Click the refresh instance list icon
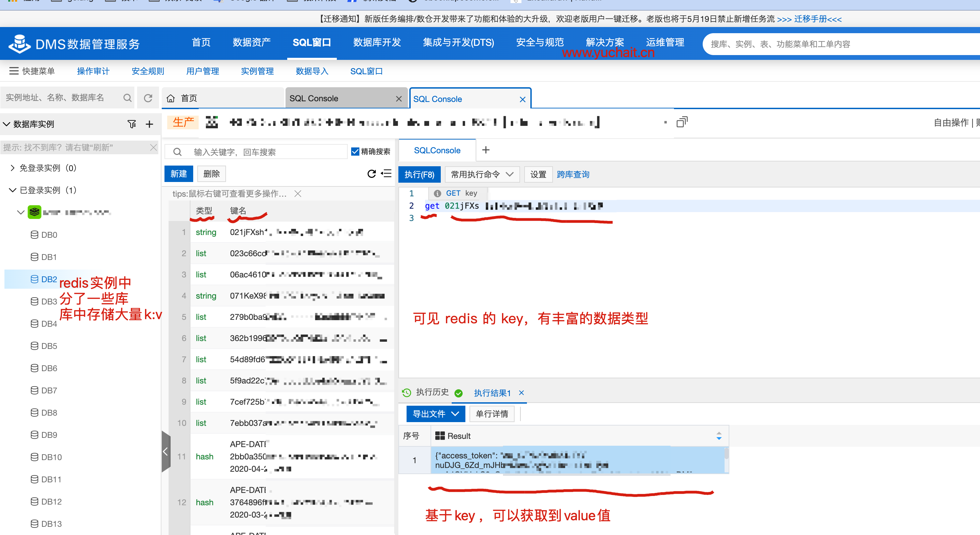Image resolution: width=980 pixels, height=535 pixels. [x=148, y=98]
